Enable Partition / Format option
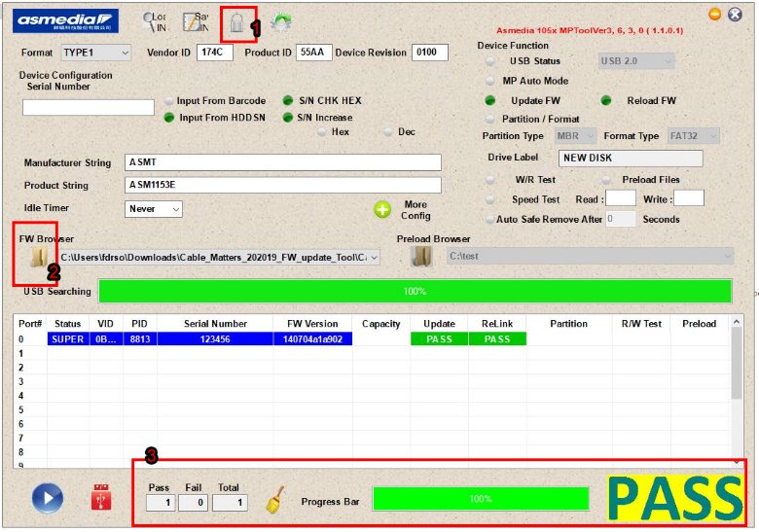 (489, 119)
